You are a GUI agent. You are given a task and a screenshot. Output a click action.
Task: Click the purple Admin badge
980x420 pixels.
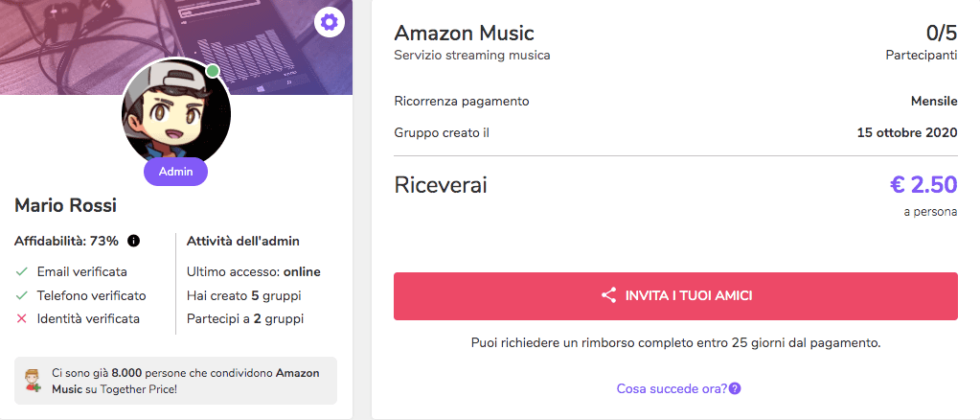click(175, 172)
